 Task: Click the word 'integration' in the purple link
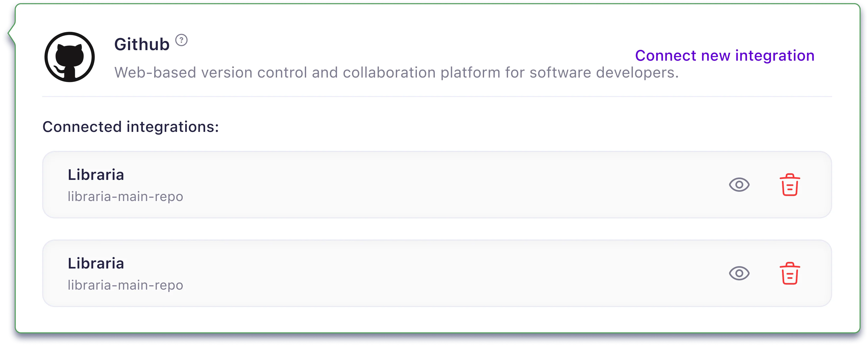(775, 56)
